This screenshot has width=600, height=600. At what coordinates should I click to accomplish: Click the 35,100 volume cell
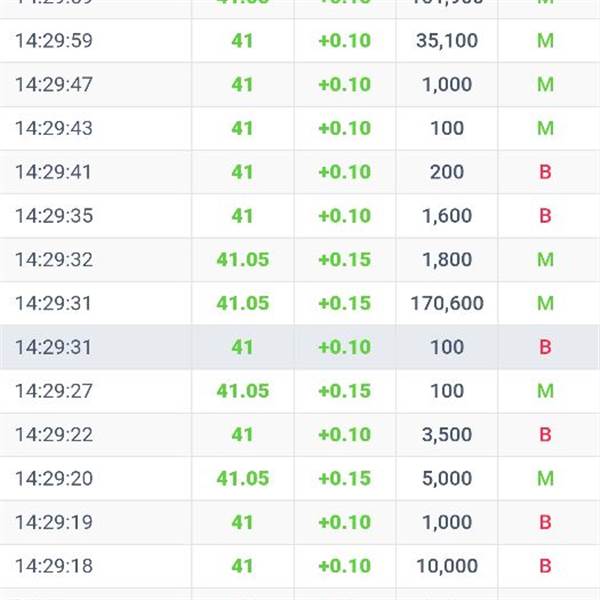click(447, 41)
